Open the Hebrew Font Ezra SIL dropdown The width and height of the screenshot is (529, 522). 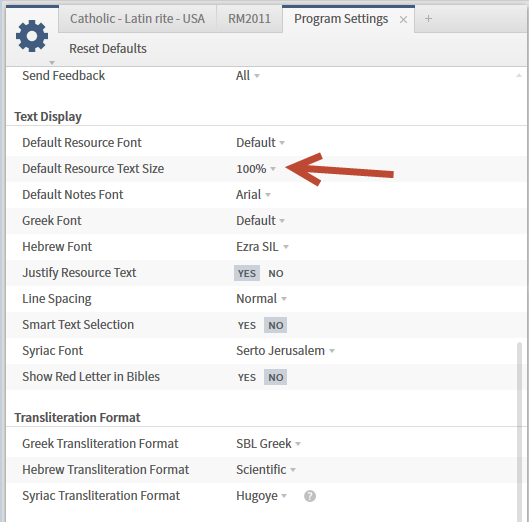pyautogui.click(x=262, y=247)
